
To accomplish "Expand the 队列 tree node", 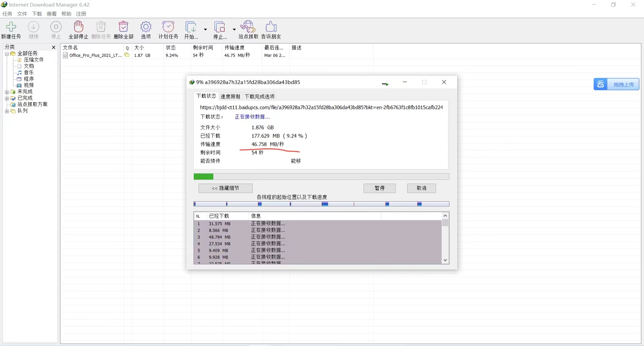I will click(7, 111).
